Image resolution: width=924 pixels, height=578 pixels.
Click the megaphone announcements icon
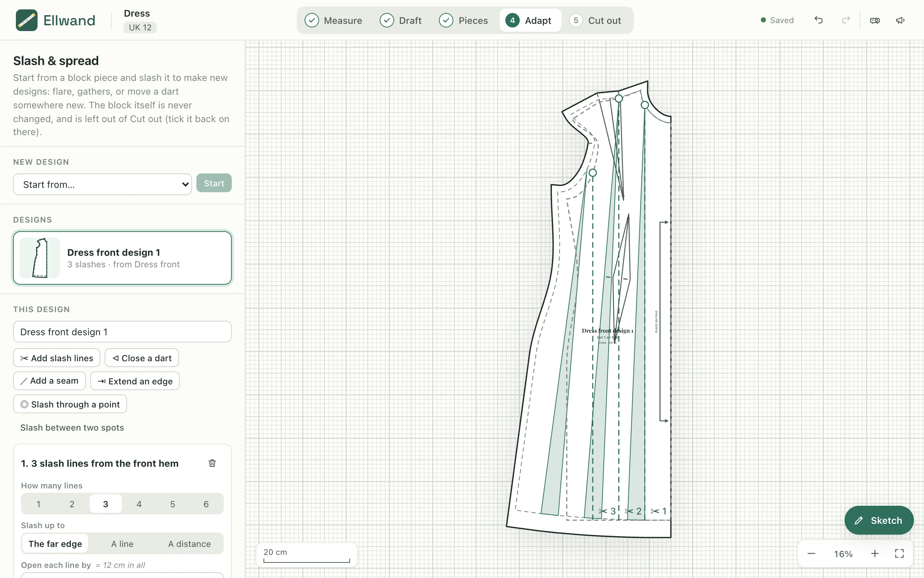coord(900,20)
